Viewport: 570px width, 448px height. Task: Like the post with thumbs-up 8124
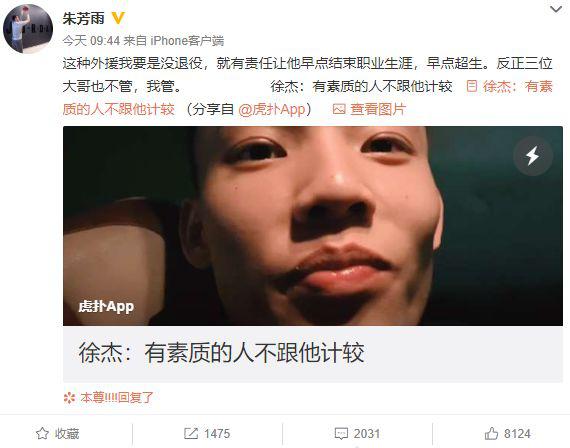coord(507,433)
